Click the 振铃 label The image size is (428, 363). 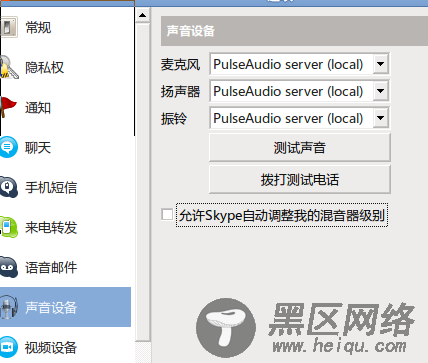click(x=174, y=119)
